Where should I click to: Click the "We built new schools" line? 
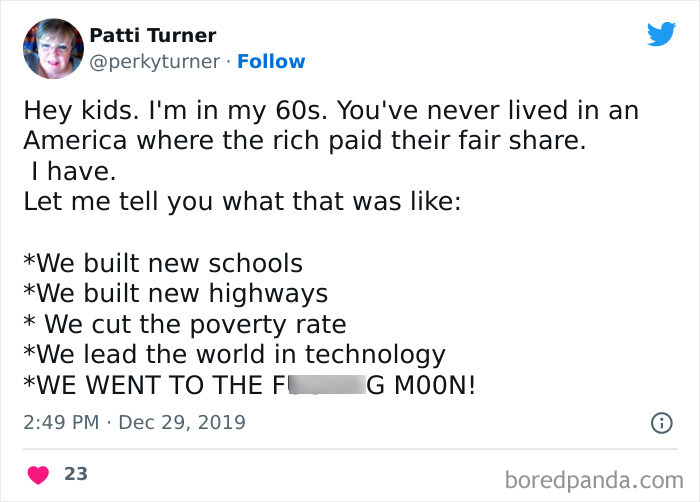coord(162,264)
